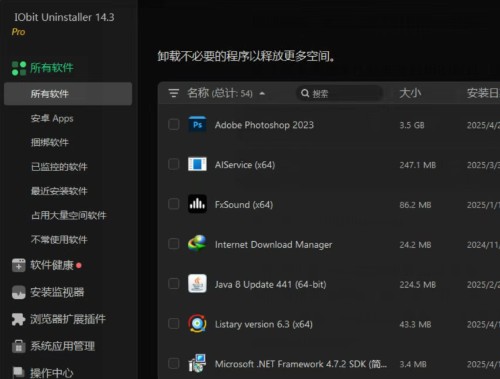
Task: Open the 已监控的软件 list
Action: (x=59, y=167)
